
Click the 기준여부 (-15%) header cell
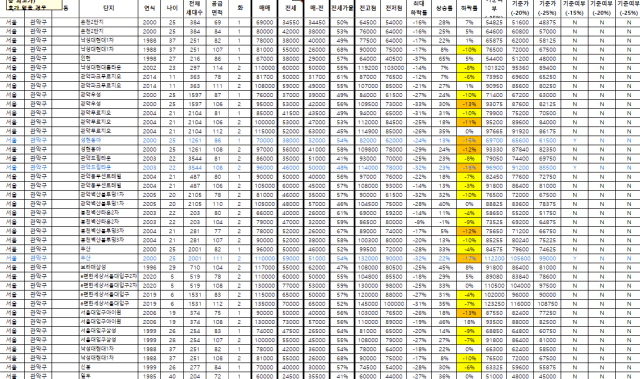click(x=574, y=8)
